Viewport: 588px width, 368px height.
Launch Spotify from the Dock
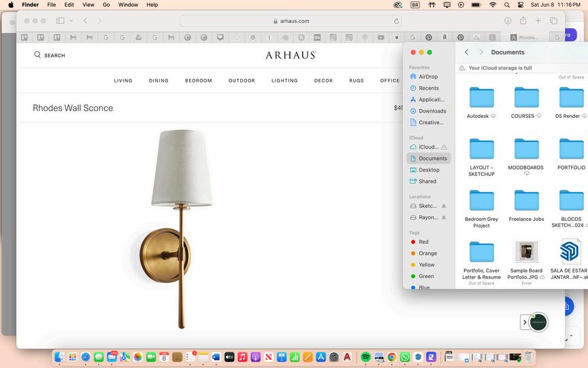tap(365, 357)
